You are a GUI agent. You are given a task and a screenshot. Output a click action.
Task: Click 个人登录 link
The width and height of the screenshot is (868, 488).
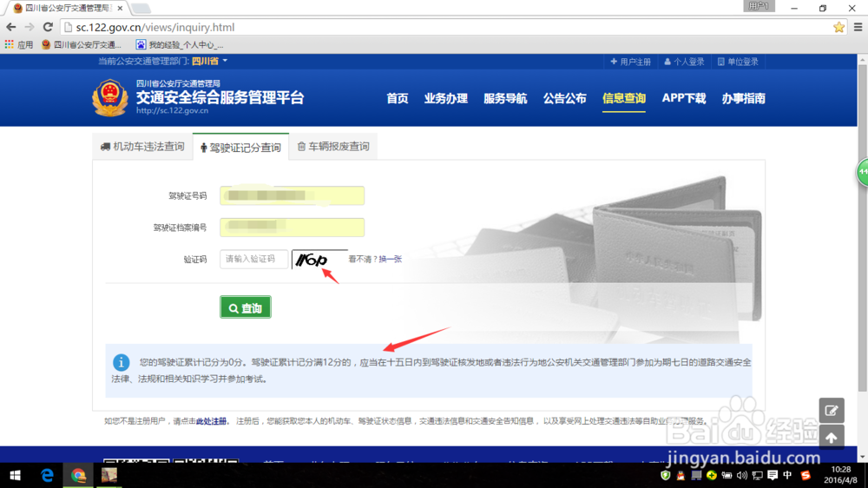684,62
